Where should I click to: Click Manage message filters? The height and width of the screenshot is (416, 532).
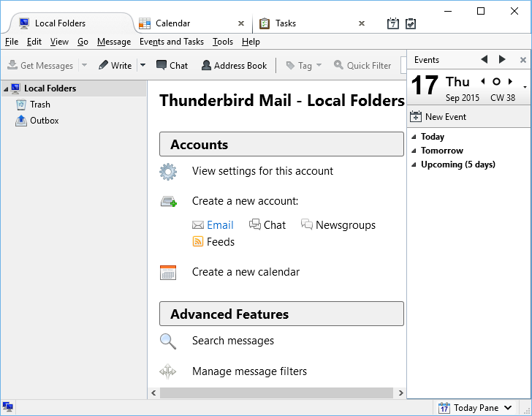pyautogui.click(x=249, y=371)
